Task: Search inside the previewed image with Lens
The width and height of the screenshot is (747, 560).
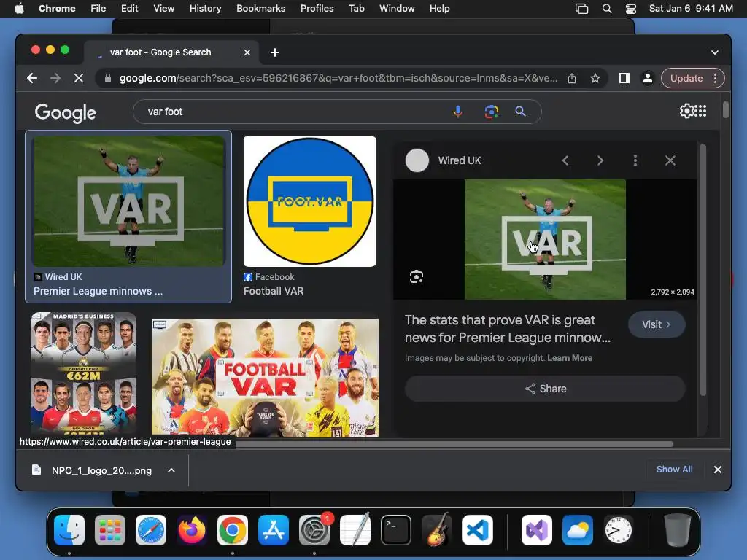Action: (417, 276)
